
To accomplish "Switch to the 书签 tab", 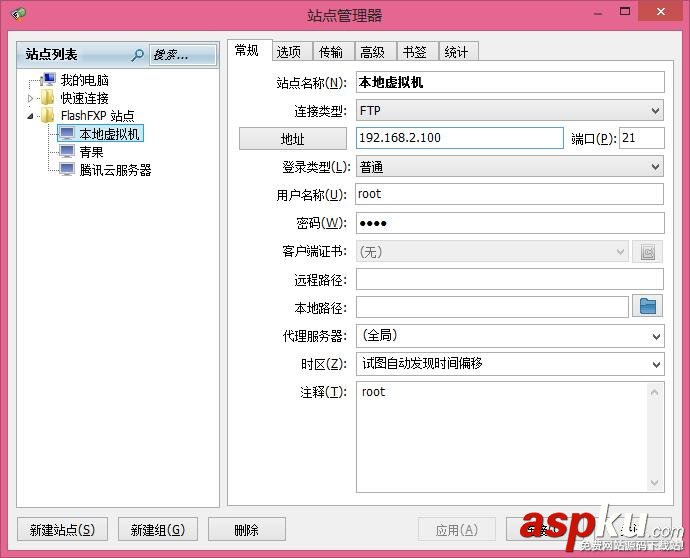I will pyautogui.click(x=417, y=52).
